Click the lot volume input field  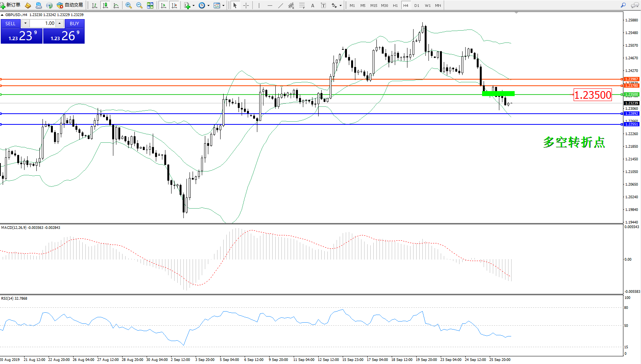43,23
